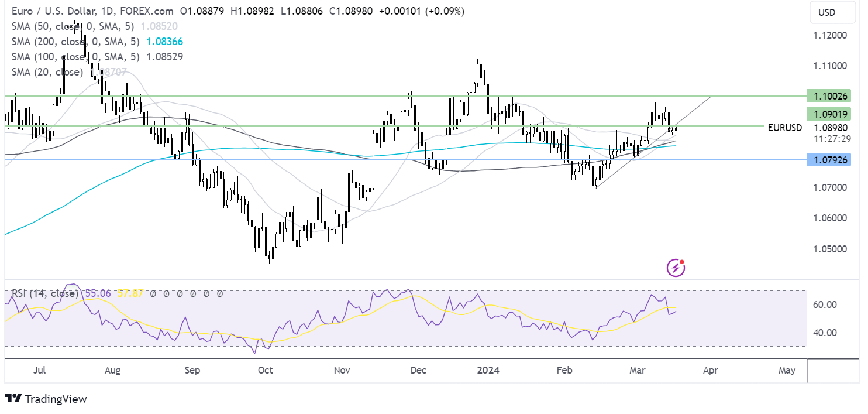Image resolution: width=868 pixels, height=414 pixels.
Task: Click the 1.10026 green price label
Action: 829,95
